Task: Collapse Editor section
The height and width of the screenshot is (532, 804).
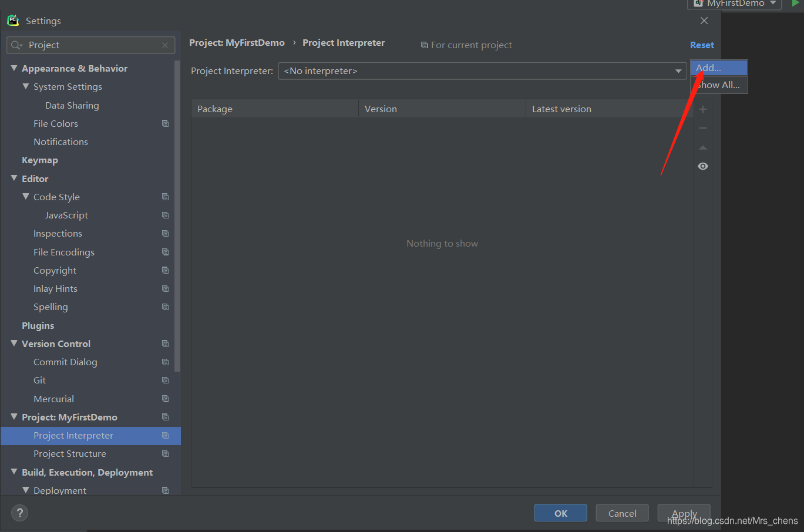Action: (x=14, y=178)
